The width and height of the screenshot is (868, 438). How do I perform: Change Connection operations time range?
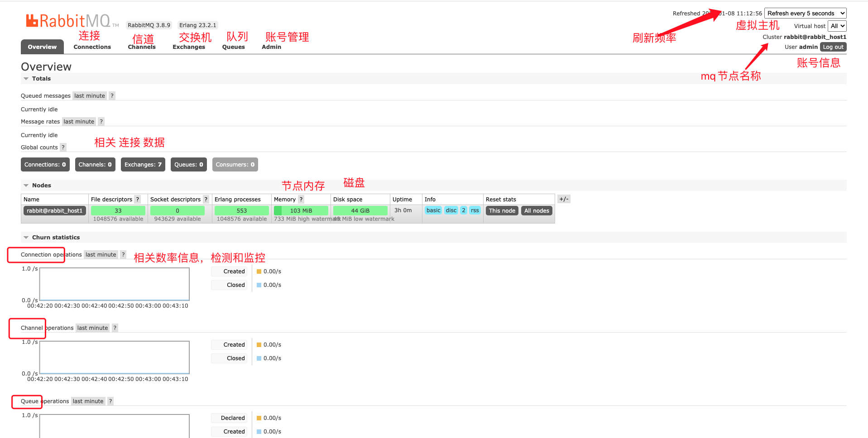tap(101, 254)
